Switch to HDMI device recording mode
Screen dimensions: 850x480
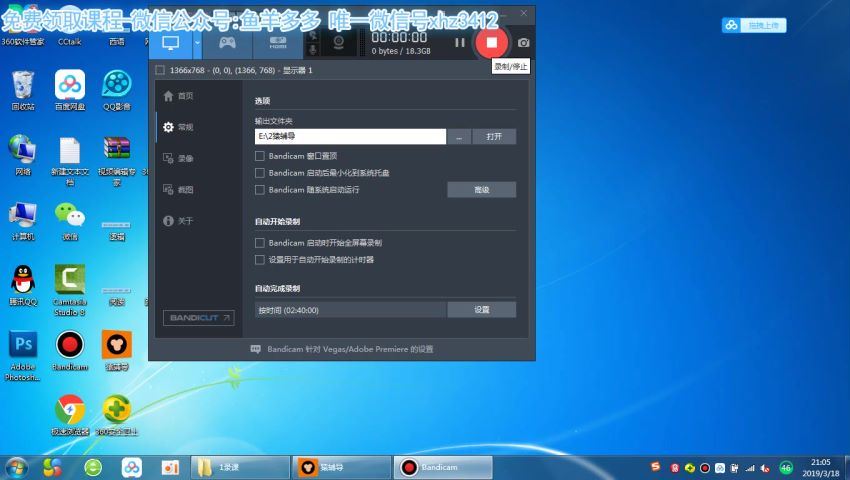(x=278, y=43)
